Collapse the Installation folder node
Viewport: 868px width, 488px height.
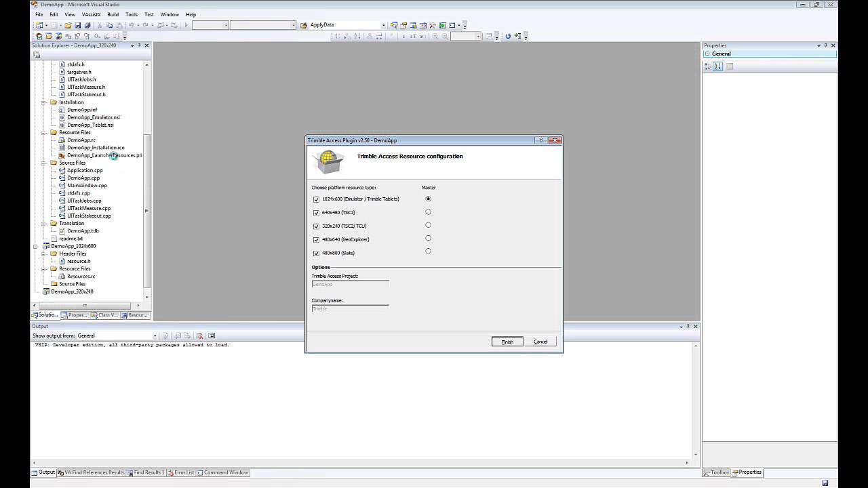(44, 102)
